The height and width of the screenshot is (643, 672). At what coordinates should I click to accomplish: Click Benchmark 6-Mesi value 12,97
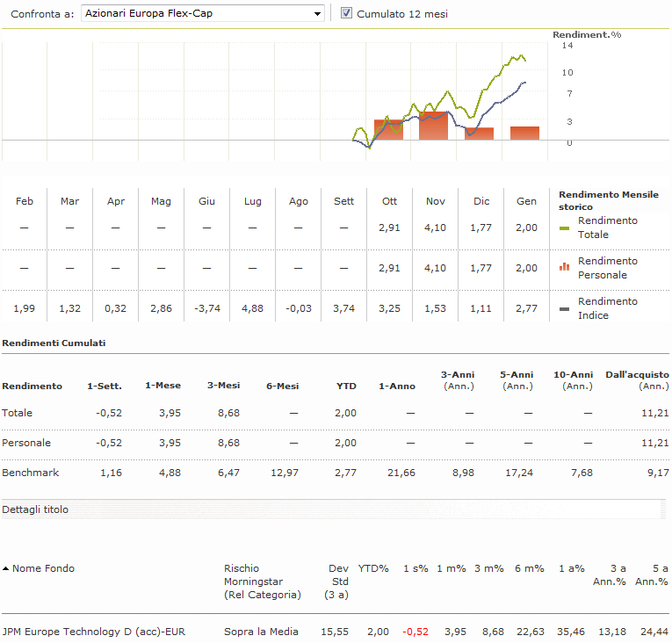[x=285, y=473]
